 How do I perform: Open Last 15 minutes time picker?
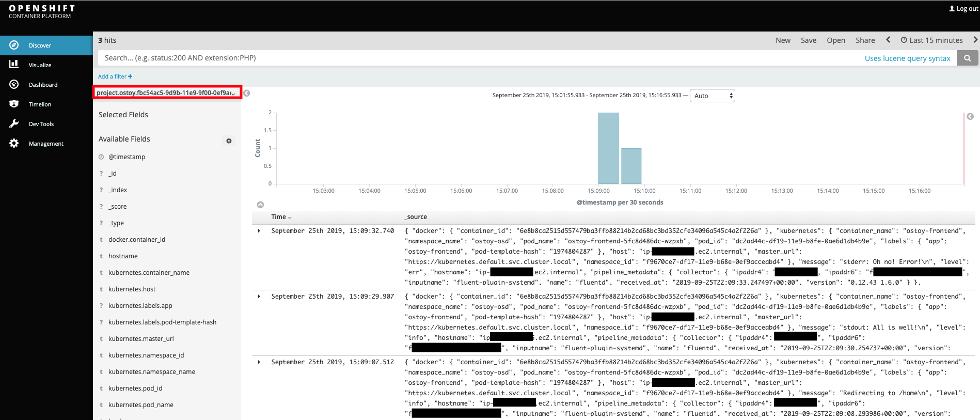(x=931, y=40)
